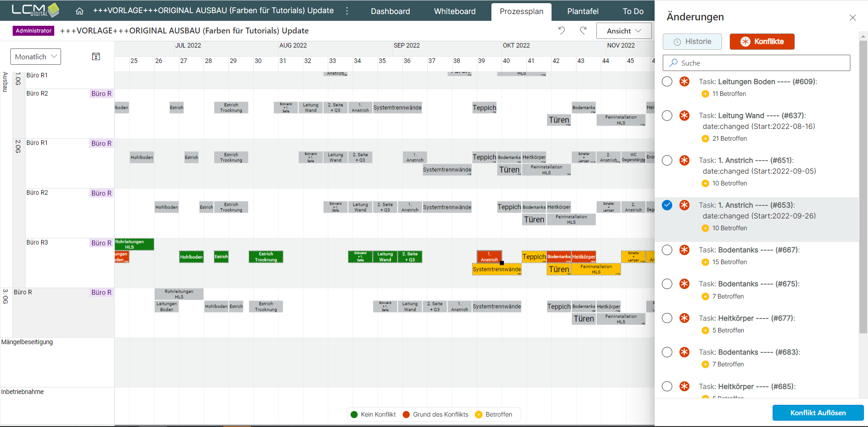868x427 pixels.
Task: Click the Konflikt Auflösen button
Action: (817, 413)
